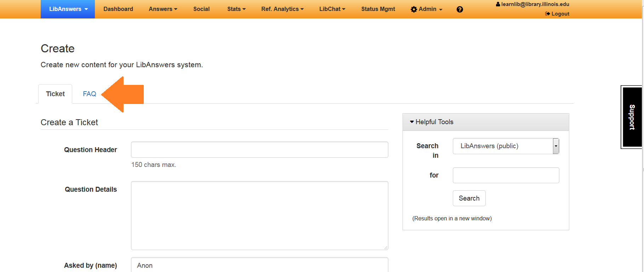Click the help question mark icon
The width and height of the screenshot is (644, 272).
tap(460, 10)
